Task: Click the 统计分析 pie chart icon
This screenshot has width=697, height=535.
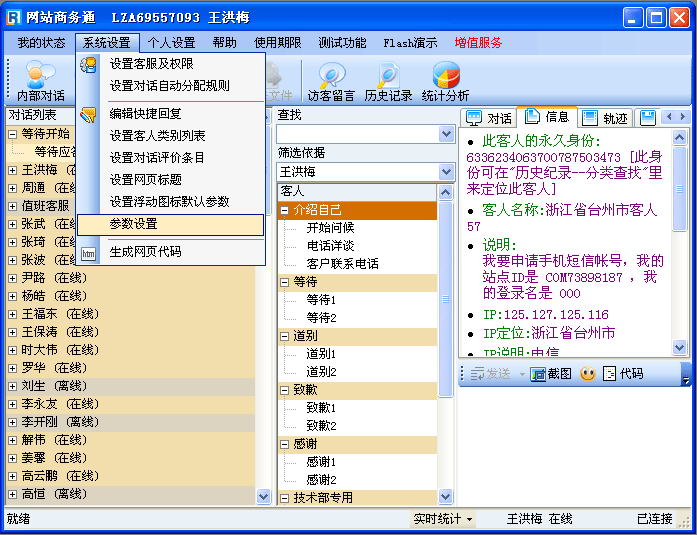Action: pyautogui.click(x=445, y=80)
